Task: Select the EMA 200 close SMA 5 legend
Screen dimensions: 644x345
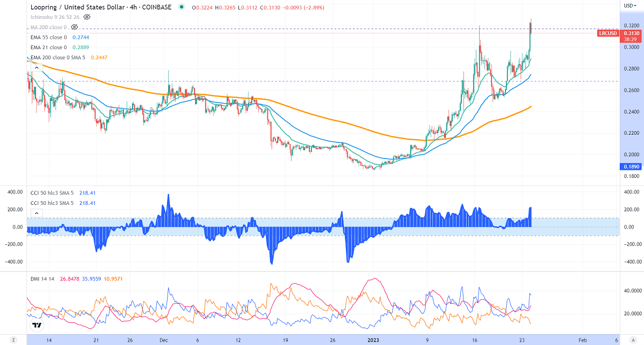Action: pos(58,57)
